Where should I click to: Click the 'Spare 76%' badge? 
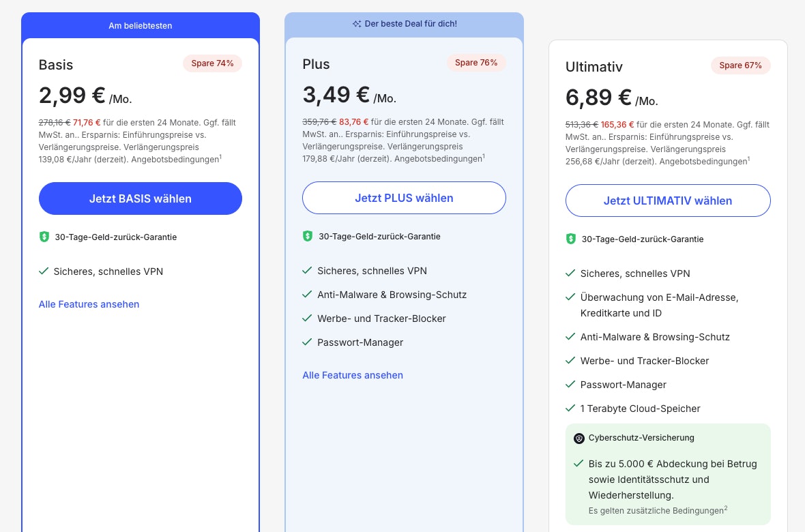pos(476,63)
